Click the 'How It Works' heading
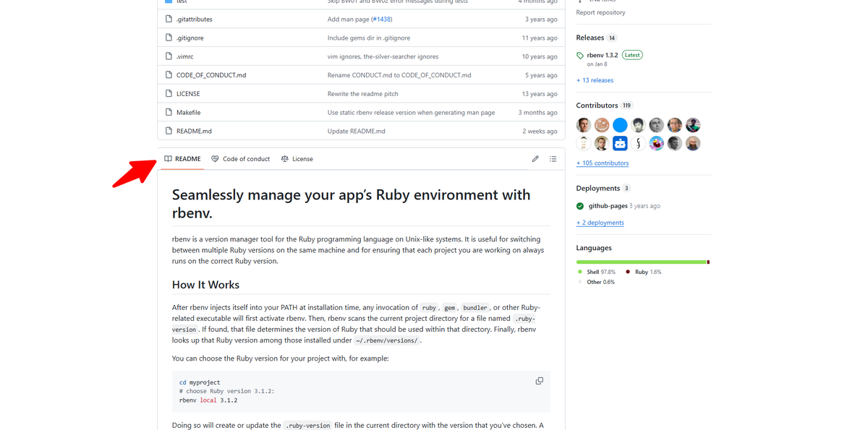Viewport: 868px width, 430px height. (x=205, y=285)
